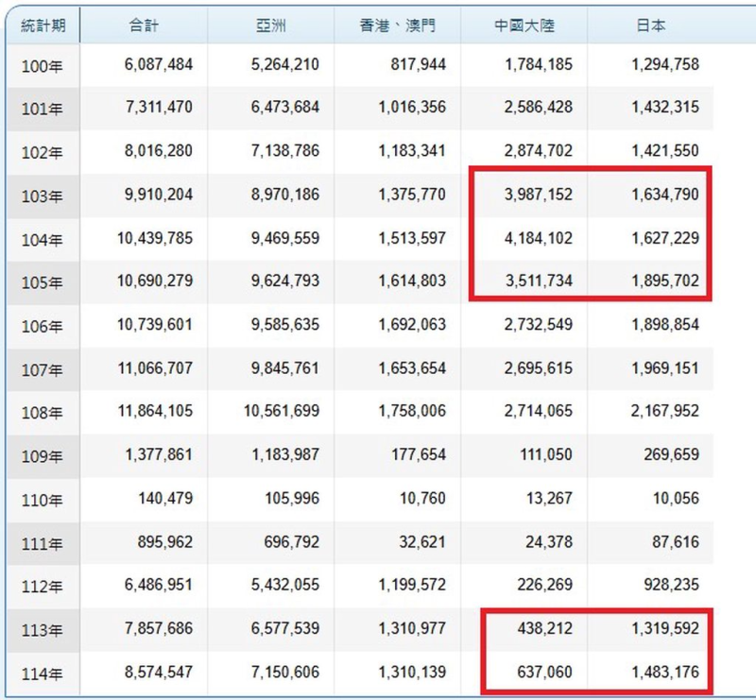
Task: Click the cell showing 3,987,152
Action: [x=538, y=195]
